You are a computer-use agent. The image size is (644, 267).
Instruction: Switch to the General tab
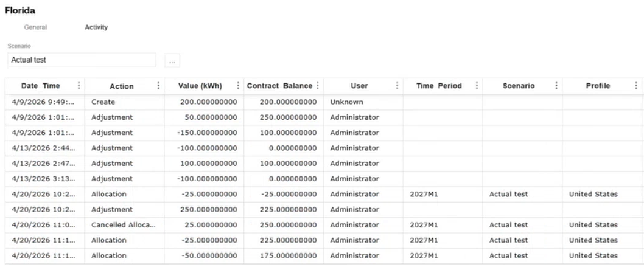pyautogui.click(x=35, y=27)
